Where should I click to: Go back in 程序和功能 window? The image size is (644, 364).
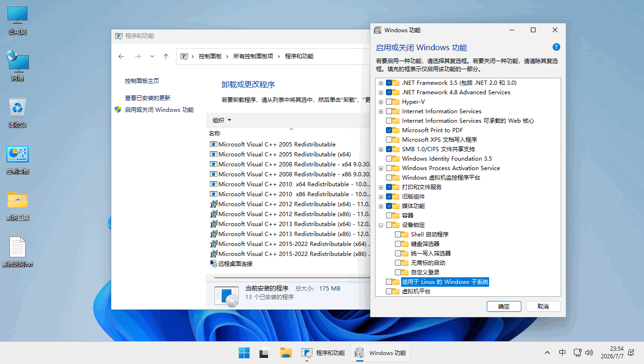tap(121, 56)
